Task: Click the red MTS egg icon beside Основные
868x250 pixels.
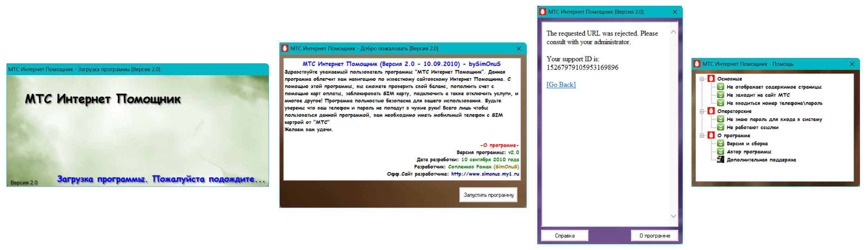Action: [711, 79]
